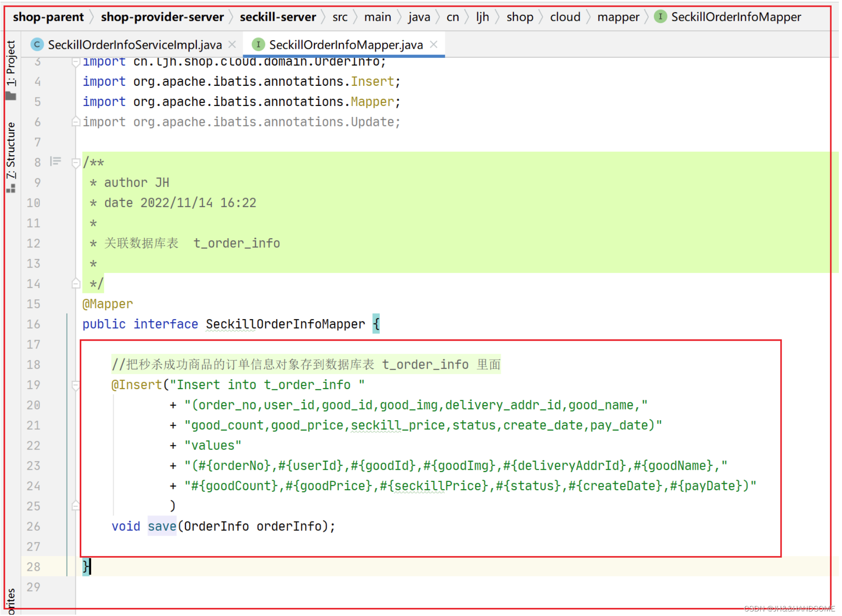Click the Insert import on line 4
This screenshot has height=616, width=842.
[x=372, y=81]
